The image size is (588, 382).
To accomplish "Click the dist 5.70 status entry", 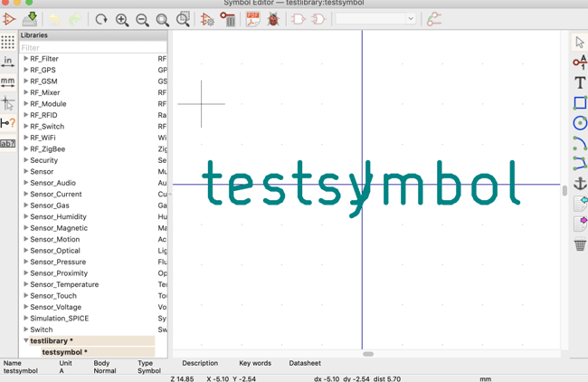I will [387, 378].
